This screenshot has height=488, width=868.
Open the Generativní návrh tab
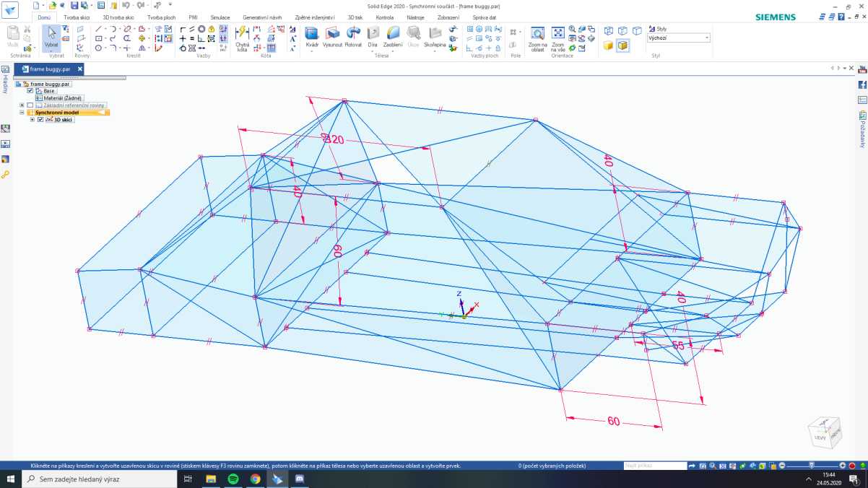tap(262, 17)
